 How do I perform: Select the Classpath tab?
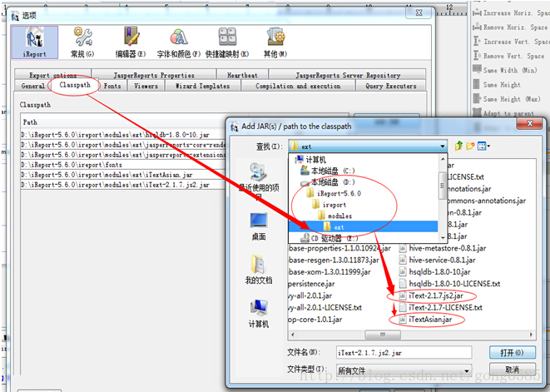click(75, 85)
